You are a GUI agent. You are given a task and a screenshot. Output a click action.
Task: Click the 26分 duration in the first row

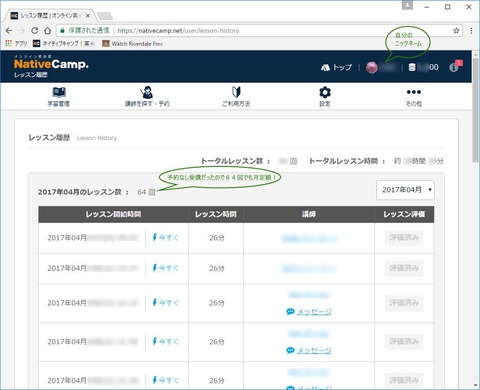pyautogui.click(x=217, y=238)
